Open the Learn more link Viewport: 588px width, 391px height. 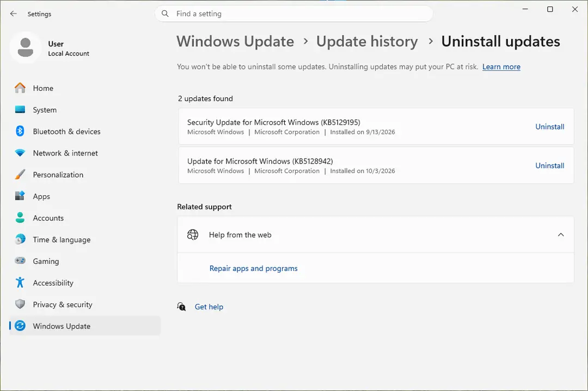point(501,67)
